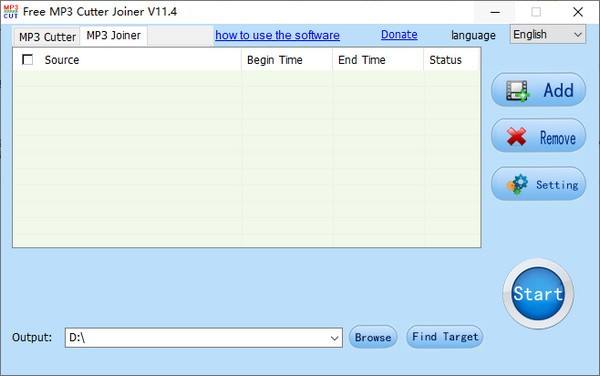Click the Source column header
This screenshot has width=600, height=376.
127,60
